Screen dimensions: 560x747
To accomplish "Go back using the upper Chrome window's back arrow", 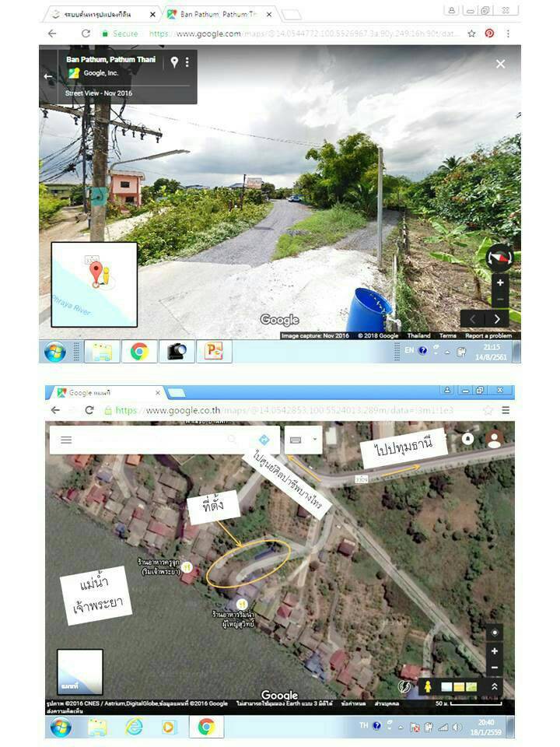I will click(x=52, y=33).
